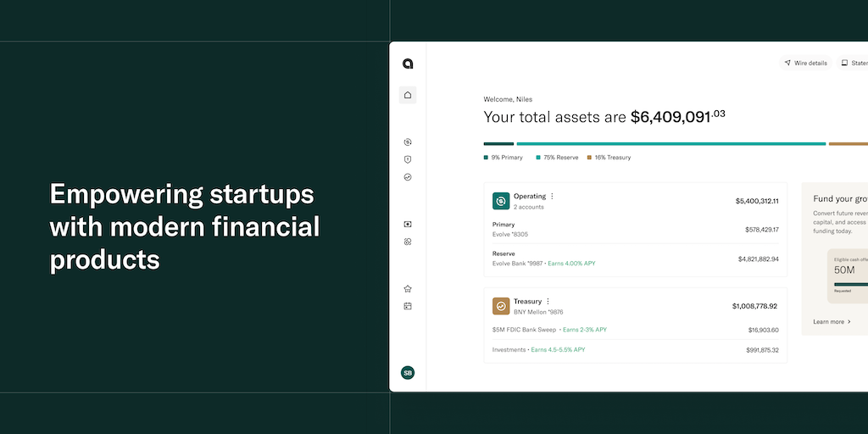Click the 16% Treasury legend swatch
Image resolution: width=868 pixels, height=434 pixels.
coord(589,158)
